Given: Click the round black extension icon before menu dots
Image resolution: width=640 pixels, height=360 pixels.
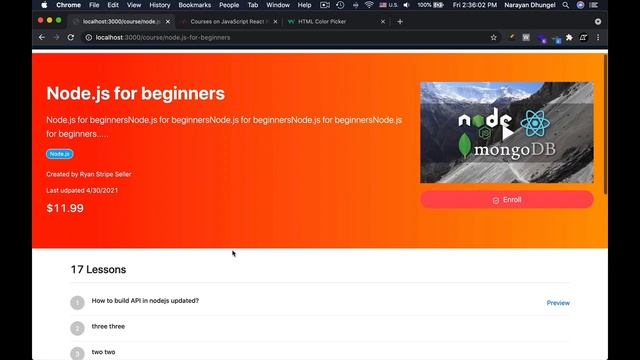Looking at the screenshot, I should pyautogui.click(x=583, y=38).
